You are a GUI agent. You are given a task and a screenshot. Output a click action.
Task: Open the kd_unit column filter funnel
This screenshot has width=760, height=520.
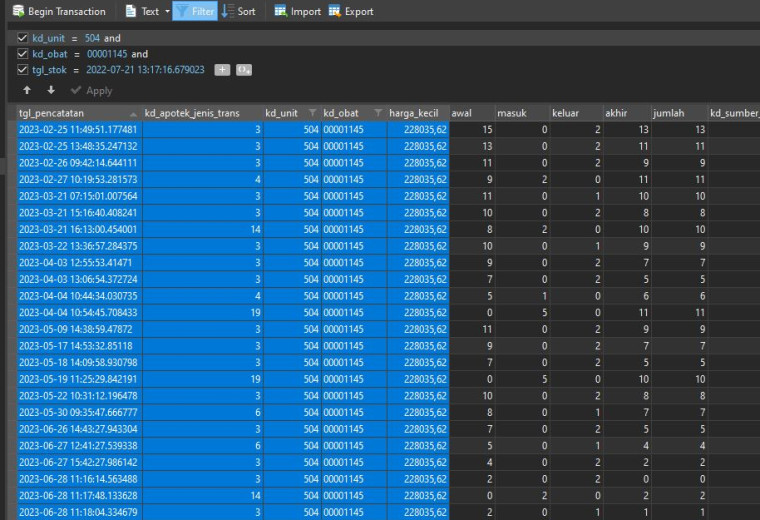[313, 113]
